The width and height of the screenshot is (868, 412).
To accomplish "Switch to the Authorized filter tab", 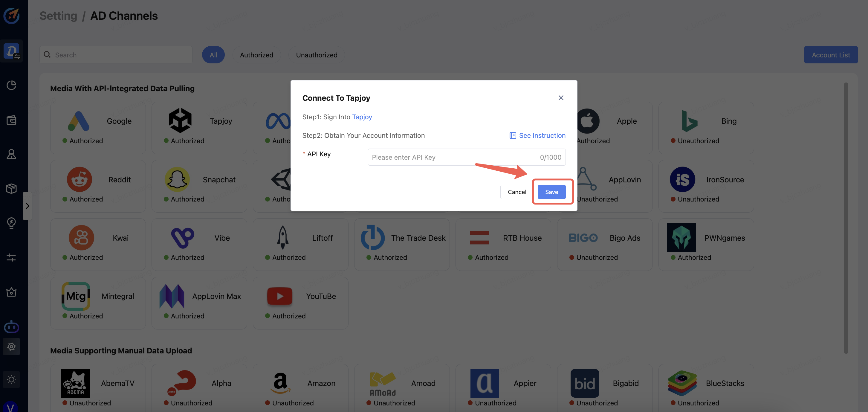I will [x=256, y=55].
